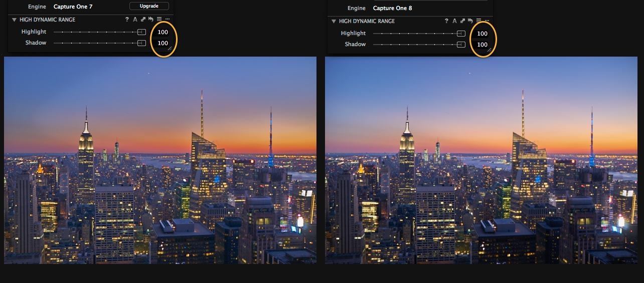Viewport: 644px width, 283px height.
Task: Click the Capture One 8 skyline preview image
Action: (x=481, y=160)
